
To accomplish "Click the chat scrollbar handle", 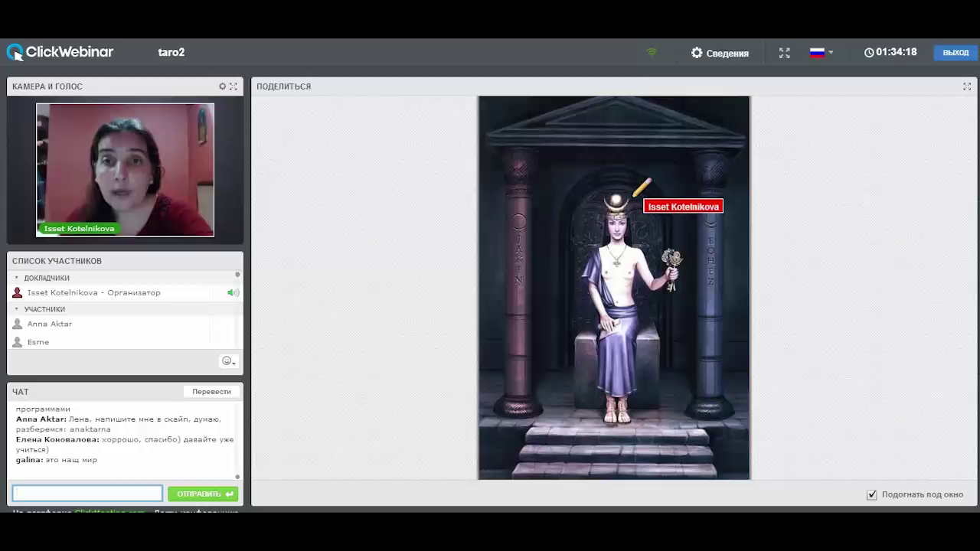I will [x=237, y=476].
